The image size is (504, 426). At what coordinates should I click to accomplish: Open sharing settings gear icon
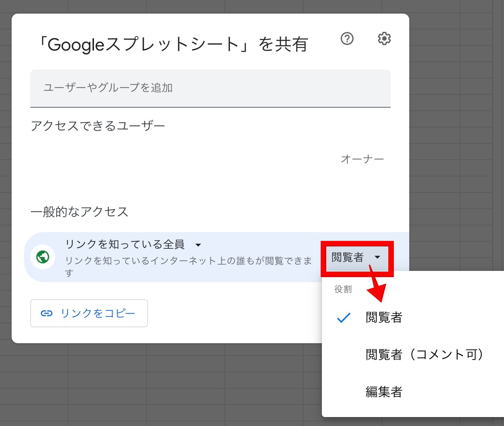[x=384, y=38]
